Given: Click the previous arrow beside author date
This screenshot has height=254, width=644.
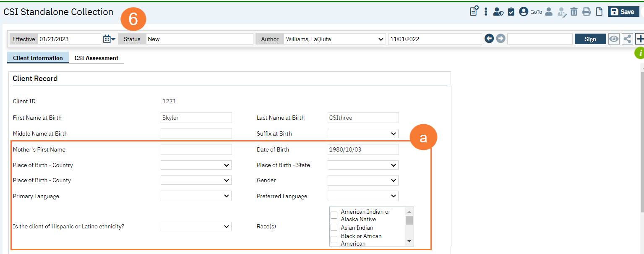Looking at the screenshot, I should pyautogui.click(x=489, y=39).
